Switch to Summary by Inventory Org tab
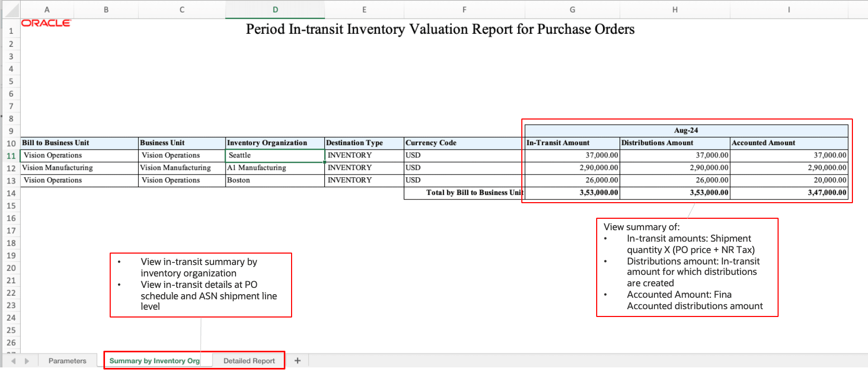 (154, 361)
